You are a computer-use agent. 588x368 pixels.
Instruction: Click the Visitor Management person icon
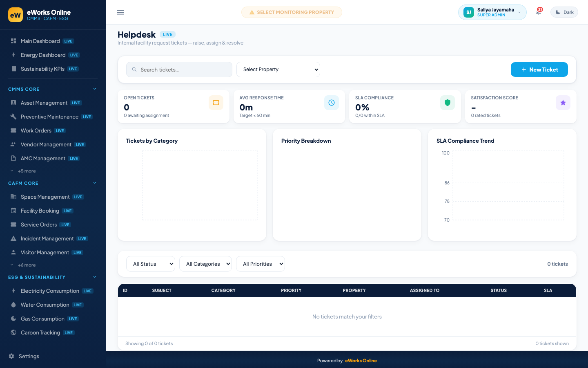tap(13, 252)
